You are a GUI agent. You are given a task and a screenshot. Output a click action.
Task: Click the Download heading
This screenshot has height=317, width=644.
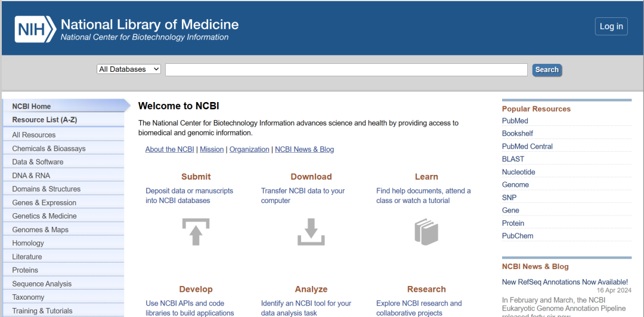pyautogui.click(x=311, y=177)
